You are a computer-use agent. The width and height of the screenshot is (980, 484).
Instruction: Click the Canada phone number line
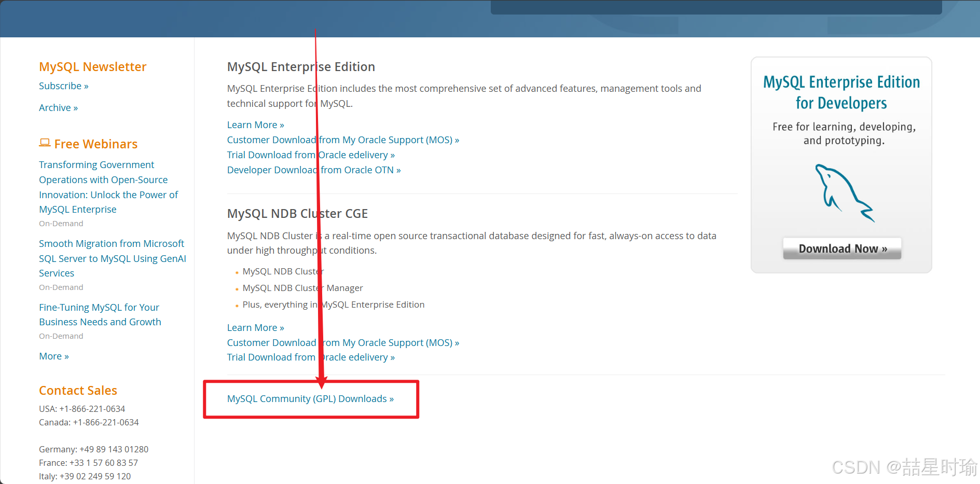[89, 423]
